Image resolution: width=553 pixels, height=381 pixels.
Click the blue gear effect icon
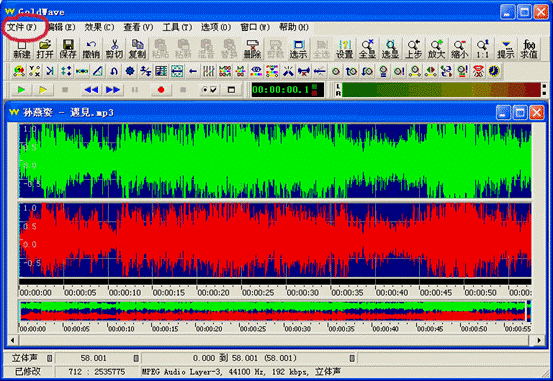pos(130,71)
